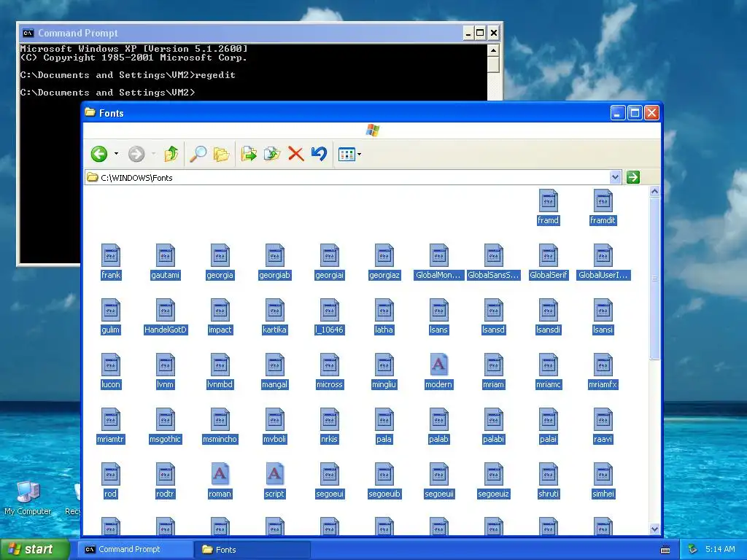
Task: Open the Views dropdown button
Action: pyautogui.click(x=349, y=155)
